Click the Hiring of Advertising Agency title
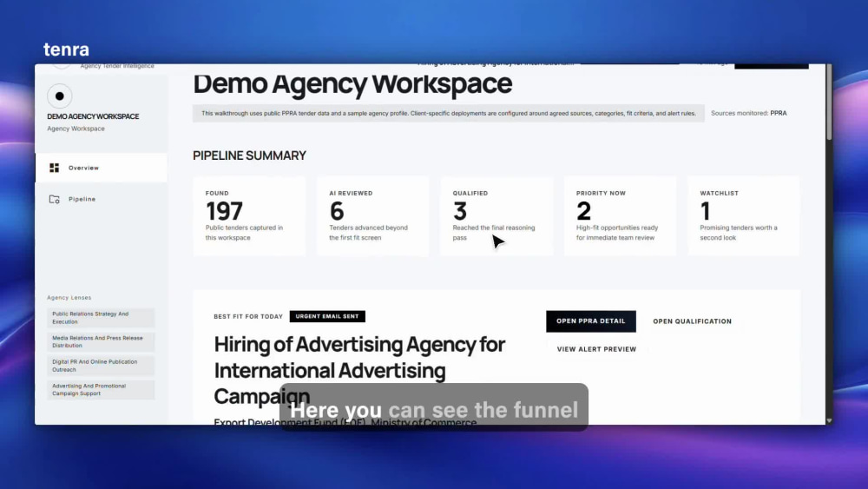 click(359, 370)
